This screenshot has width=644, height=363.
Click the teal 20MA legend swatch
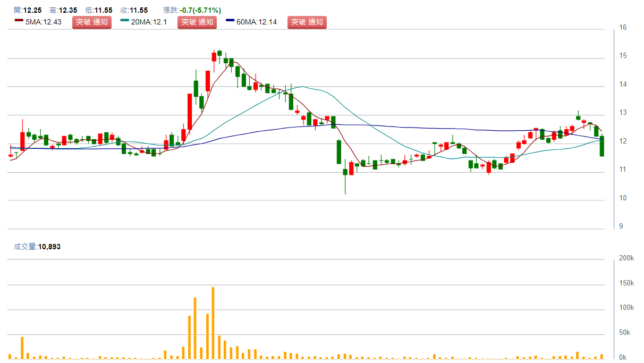tap(125, 21)
